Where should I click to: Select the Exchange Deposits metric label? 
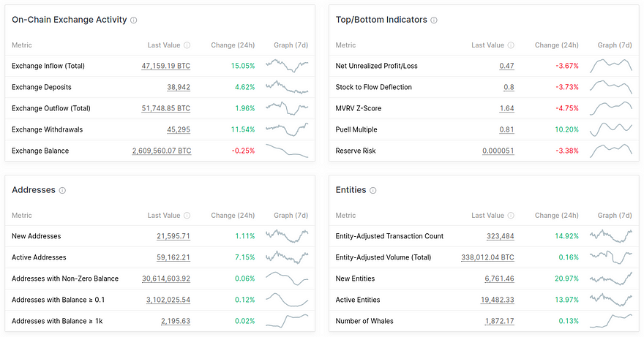[42, 87]
